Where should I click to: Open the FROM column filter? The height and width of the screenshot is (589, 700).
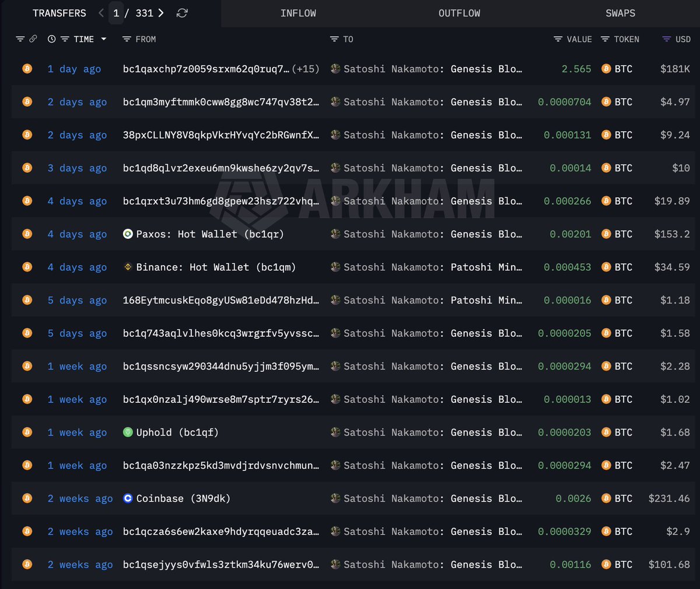pos(127,39)
